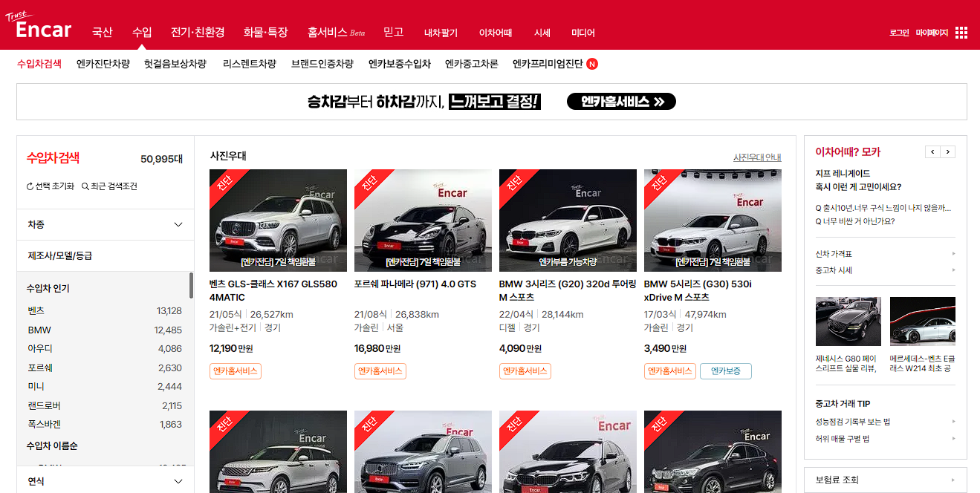Screen dimensions: 980x493
Task: Click the Encar logo
Action: 39,26
